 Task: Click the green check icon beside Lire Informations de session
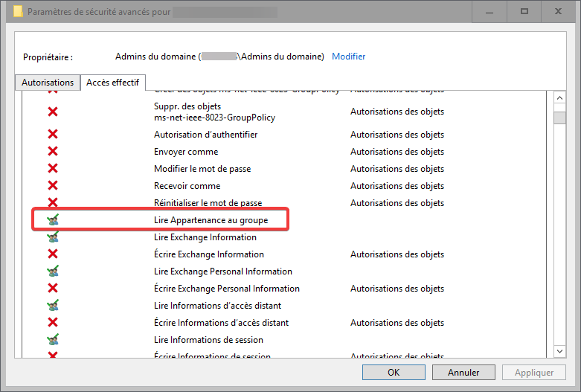coord(53,339)
